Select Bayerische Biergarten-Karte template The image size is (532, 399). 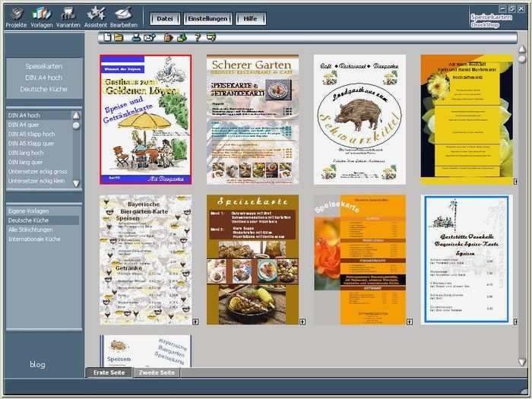[146, 260]
